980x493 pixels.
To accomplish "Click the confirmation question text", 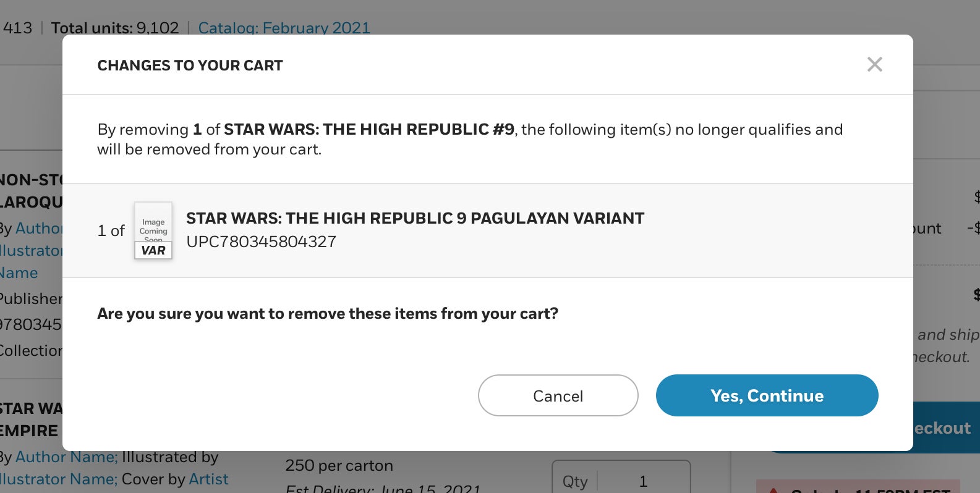I will click(328, 314).
